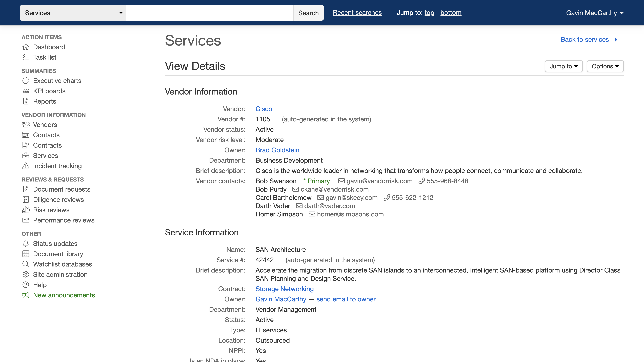Viewport: 644px width, 362px height.
Task: Click the Help question mark icon
Action: pos(26,285)
